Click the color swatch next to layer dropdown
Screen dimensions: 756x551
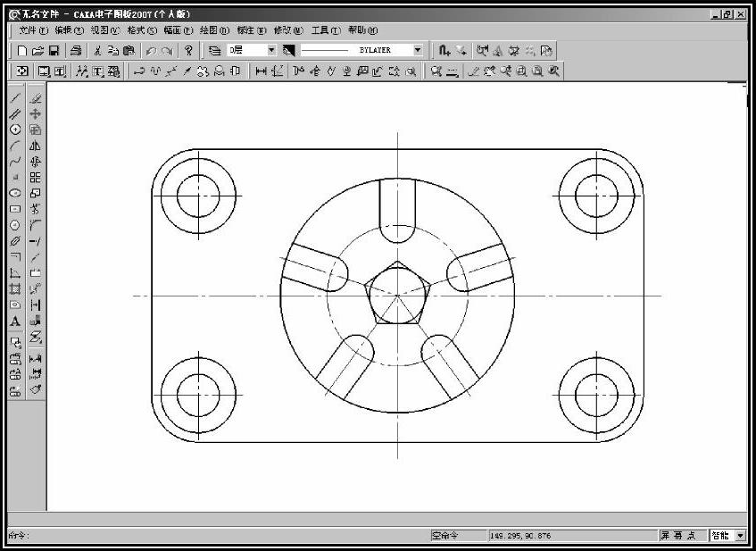point(288,51)
